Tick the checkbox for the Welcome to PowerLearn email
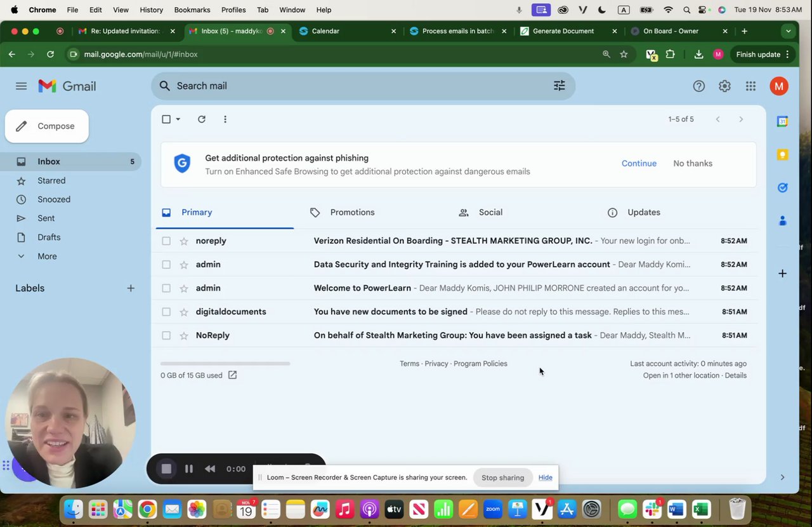 166,288
